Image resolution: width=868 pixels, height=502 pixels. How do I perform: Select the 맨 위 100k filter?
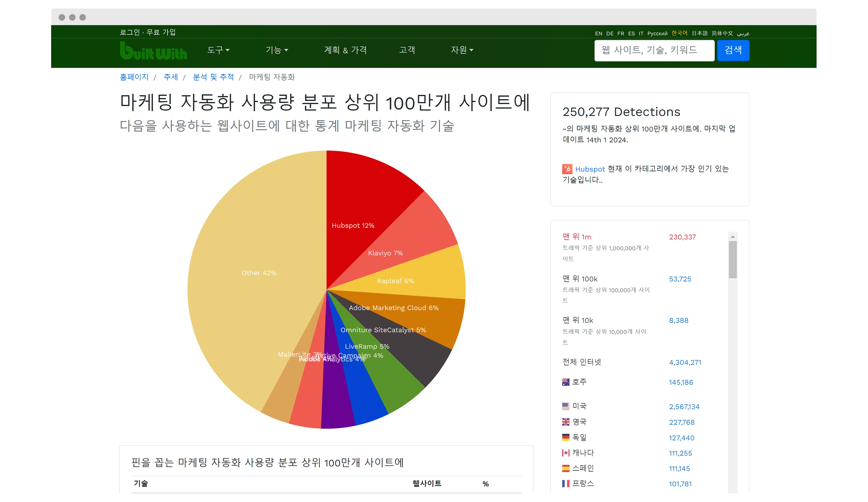[x=580, y=279]
